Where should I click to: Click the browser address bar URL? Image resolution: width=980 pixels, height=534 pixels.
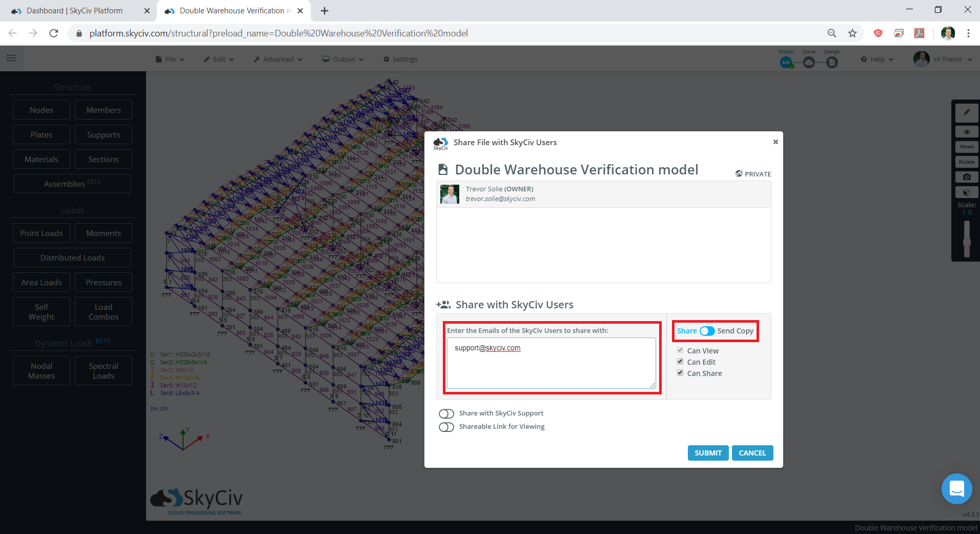click(278, 33)
